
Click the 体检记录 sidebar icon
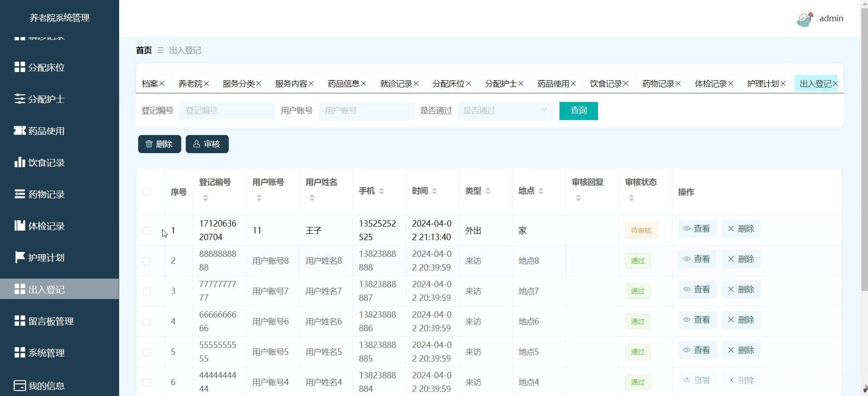[19, 226]
